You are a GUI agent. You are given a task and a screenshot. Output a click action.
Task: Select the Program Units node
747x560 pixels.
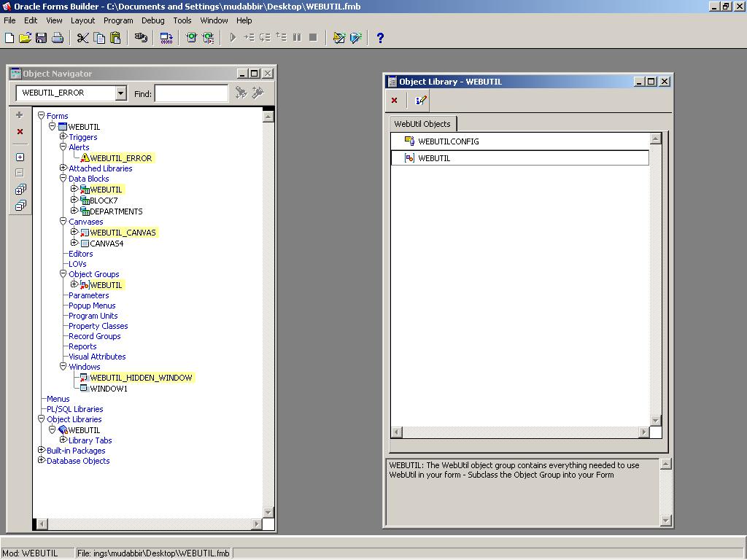point(93,316)
